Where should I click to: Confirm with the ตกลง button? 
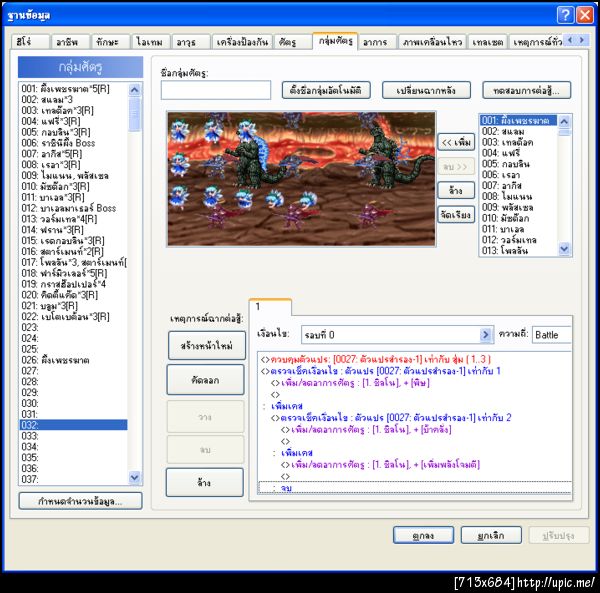pyautogui.click(x=423, y=535)
